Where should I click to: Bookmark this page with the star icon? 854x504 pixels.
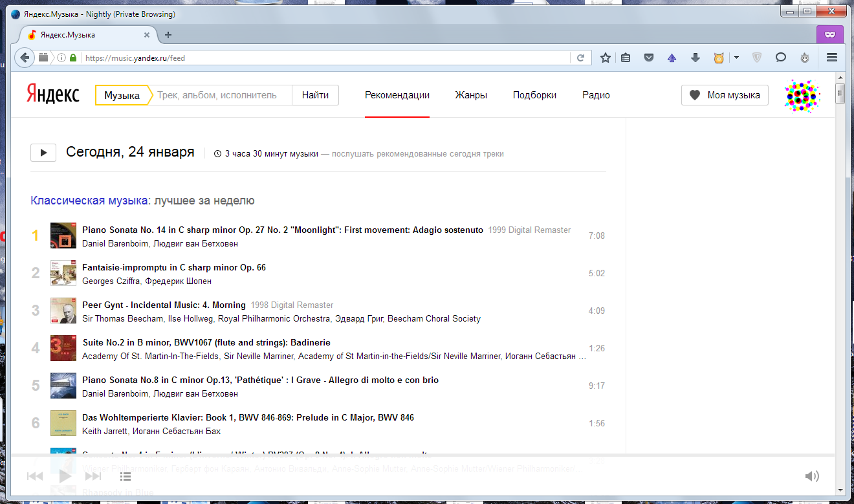tap(606, 58)
